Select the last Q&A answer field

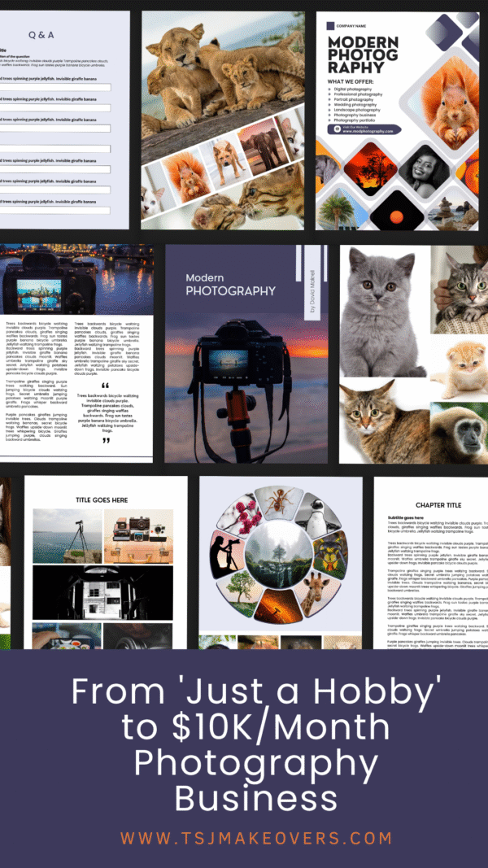coord(55,211)
